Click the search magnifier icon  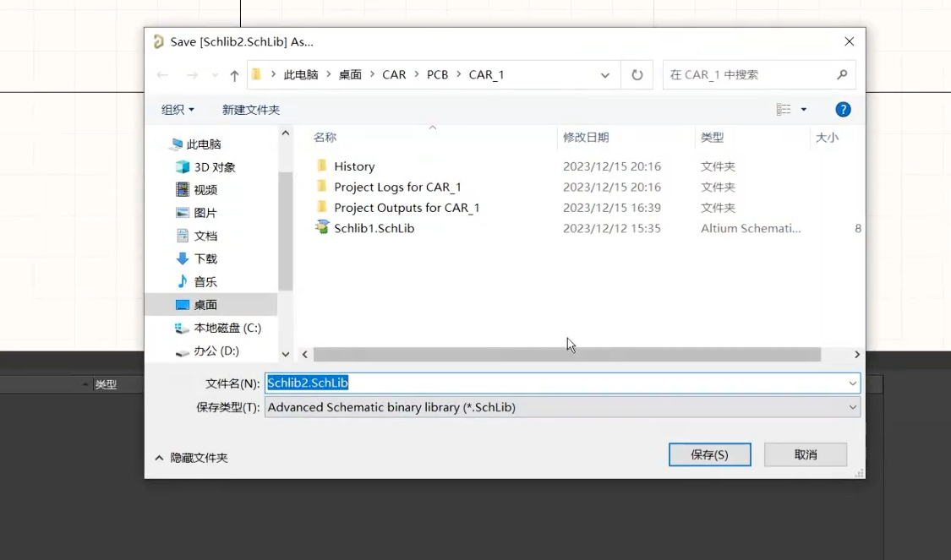[842, 74]
